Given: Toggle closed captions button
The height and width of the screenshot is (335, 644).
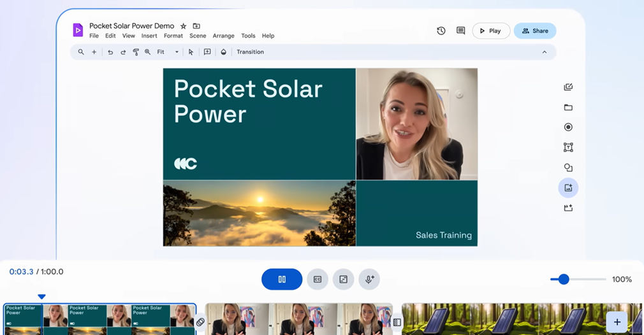Looking at the screenshot, I should [318, 279].
